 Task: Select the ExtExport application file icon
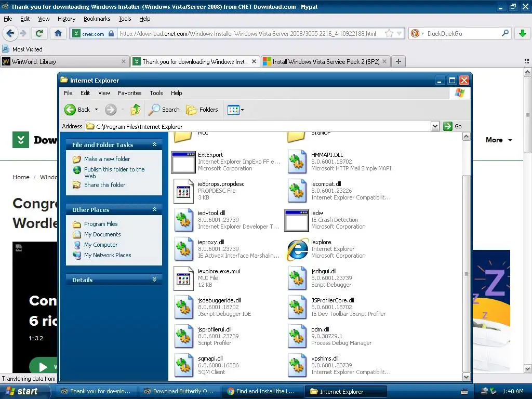(x=183, y=162)
